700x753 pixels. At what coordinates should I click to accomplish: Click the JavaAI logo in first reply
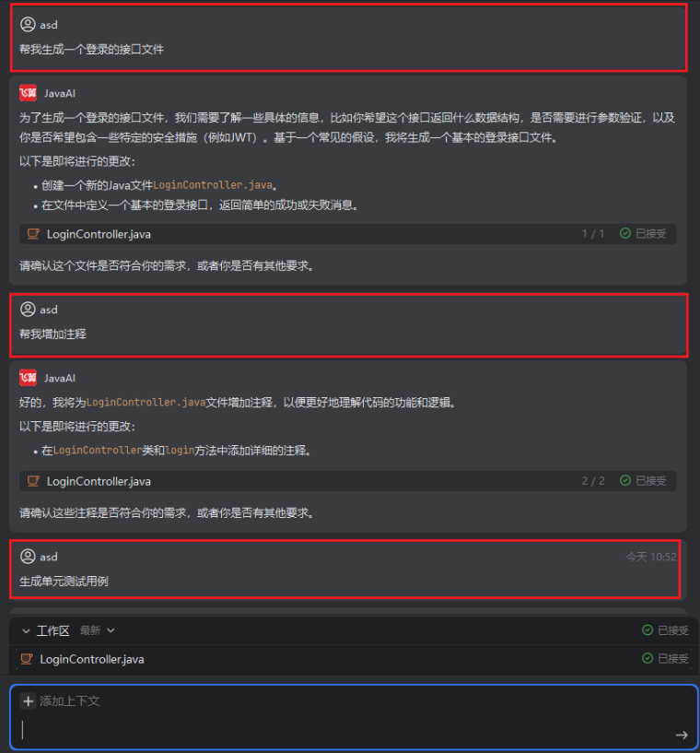pos(28,93)
